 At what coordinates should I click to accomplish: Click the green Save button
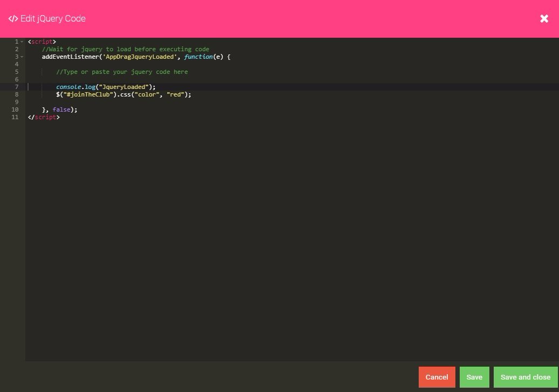474,377
